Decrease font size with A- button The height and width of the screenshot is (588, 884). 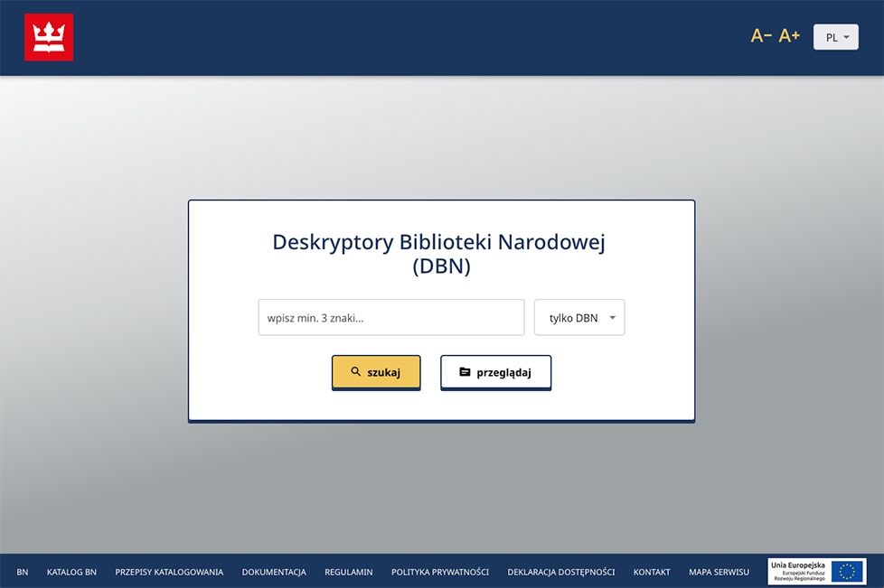(x=761, y=36)
